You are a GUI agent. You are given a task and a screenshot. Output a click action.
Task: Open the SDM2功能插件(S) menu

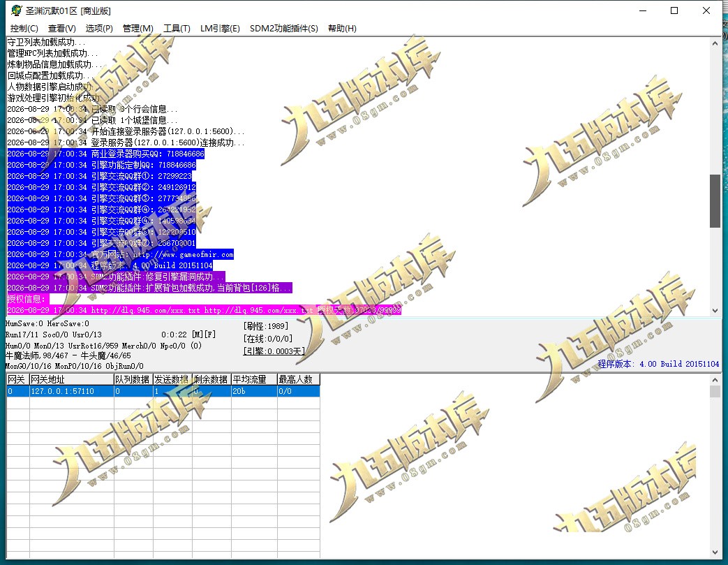click(x=283, y=29)
